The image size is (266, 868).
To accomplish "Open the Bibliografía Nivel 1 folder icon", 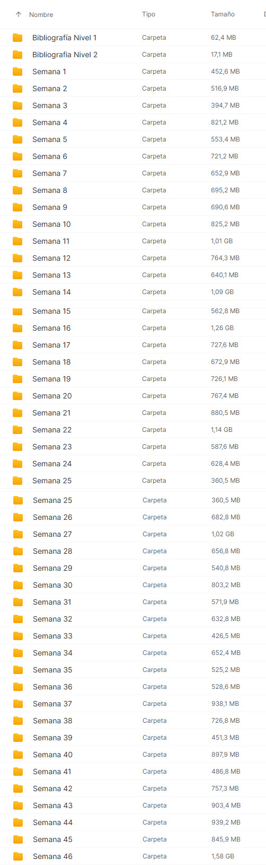I will pos(17,38).
